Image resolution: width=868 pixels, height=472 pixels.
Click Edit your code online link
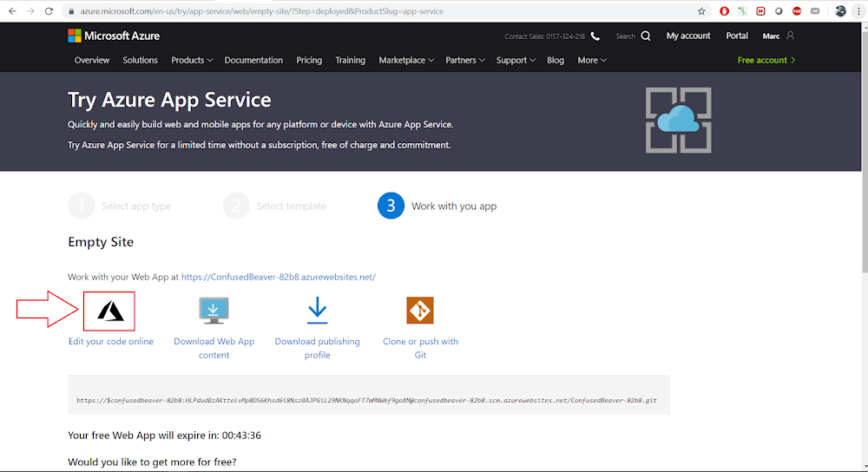111,341
